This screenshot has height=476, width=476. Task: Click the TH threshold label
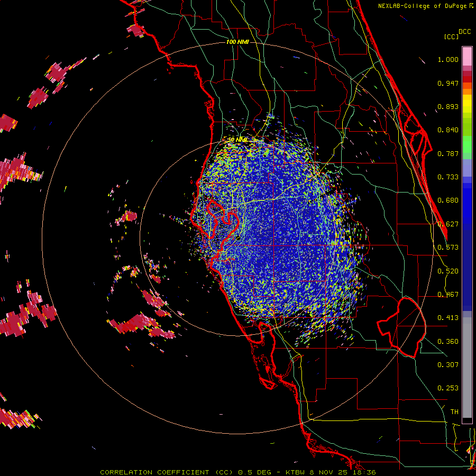(x=454, y=412)
